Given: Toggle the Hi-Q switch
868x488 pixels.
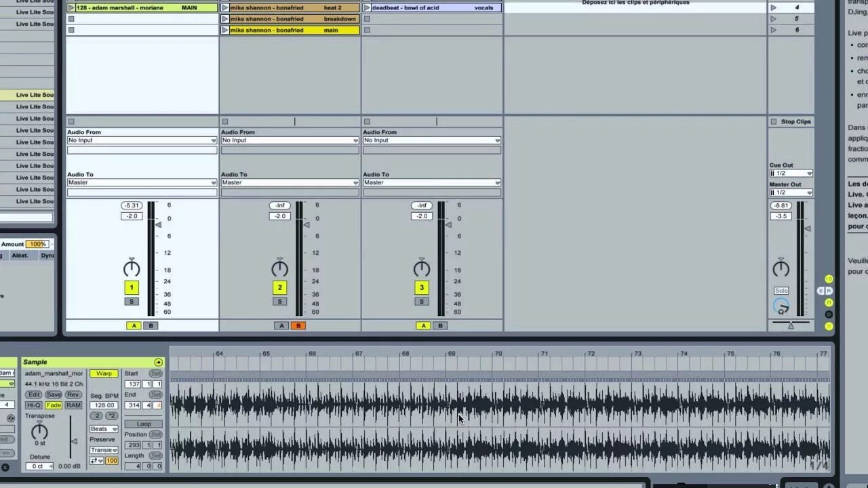Looking at the screenshot, I should [34, 405].
